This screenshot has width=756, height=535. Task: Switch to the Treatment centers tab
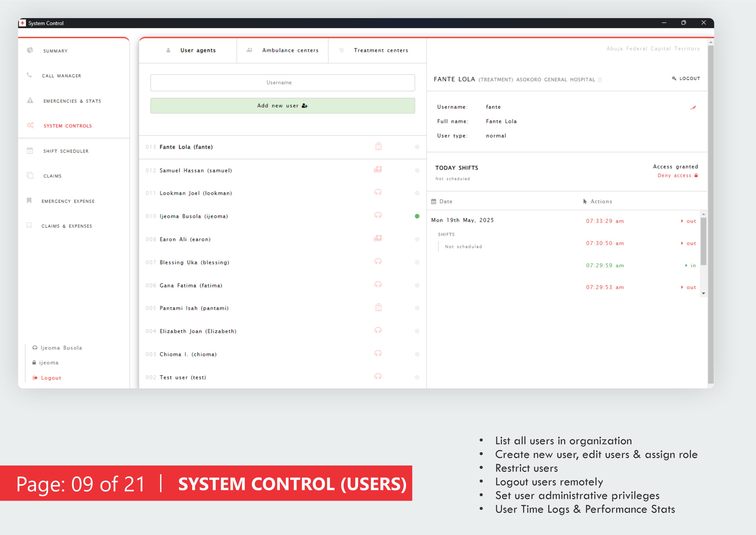tap(377, 50)
